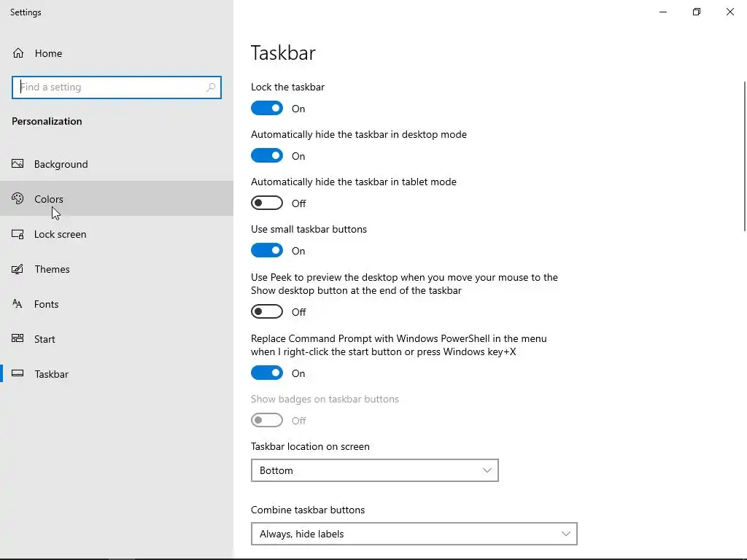The height and width of the screenshot is (560, 747).
Task: Click the magnifier icon in search box
Action: [211, 87]
